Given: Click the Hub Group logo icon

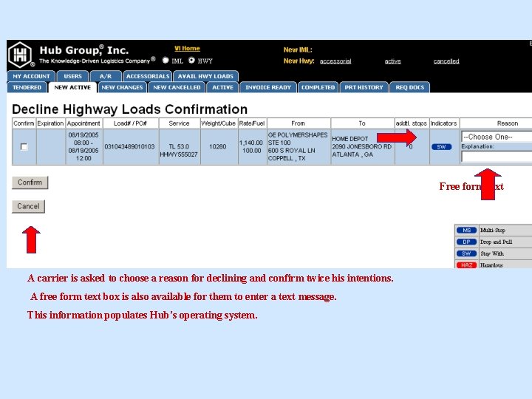Looking at the screenshot, I should click(21, 54).
